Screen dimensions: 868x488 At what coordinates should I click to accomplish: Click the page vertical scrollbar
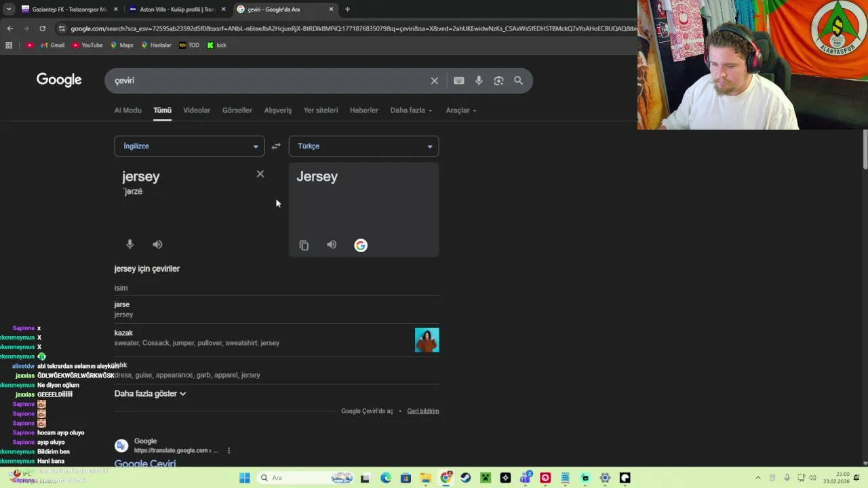point(865,149)
